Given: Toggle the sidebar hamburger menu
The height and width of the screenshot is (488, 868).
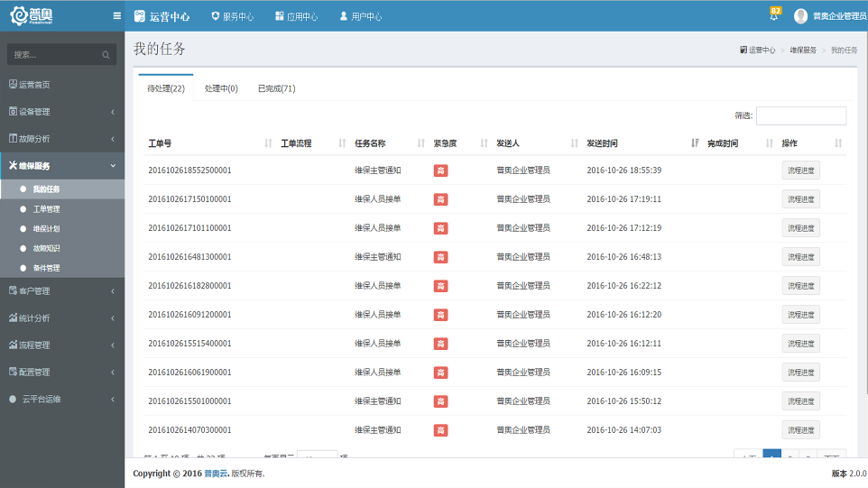Looking at the screenshot, I should coord(116,16).
